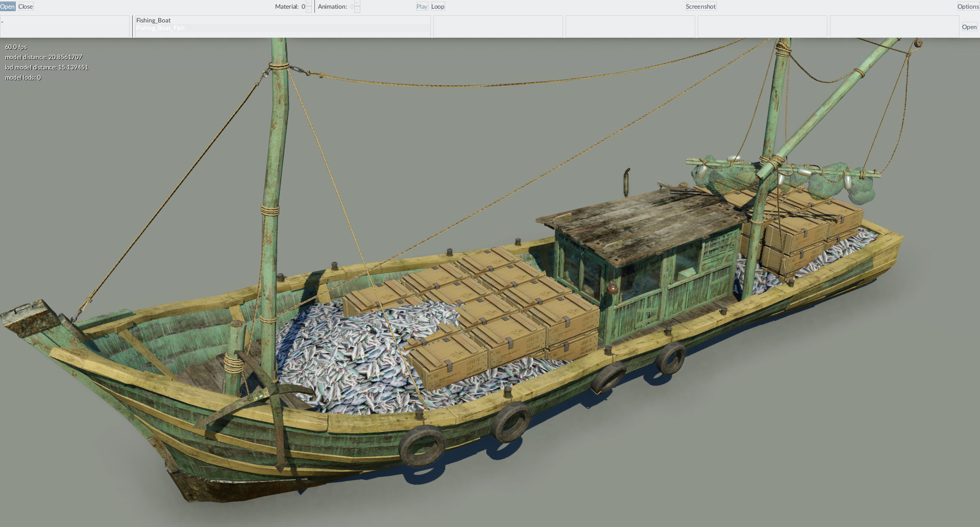Click the model lods: 0 readout
This screenshot has height=527, width=980.
(x=23, y=78)
